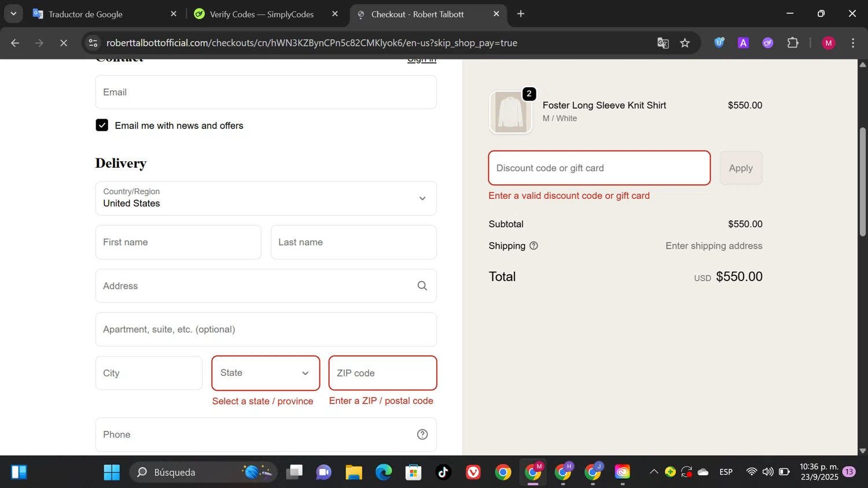Open Microsoft Edge from taskbar
Screen dimensions: 868x488
384,472
